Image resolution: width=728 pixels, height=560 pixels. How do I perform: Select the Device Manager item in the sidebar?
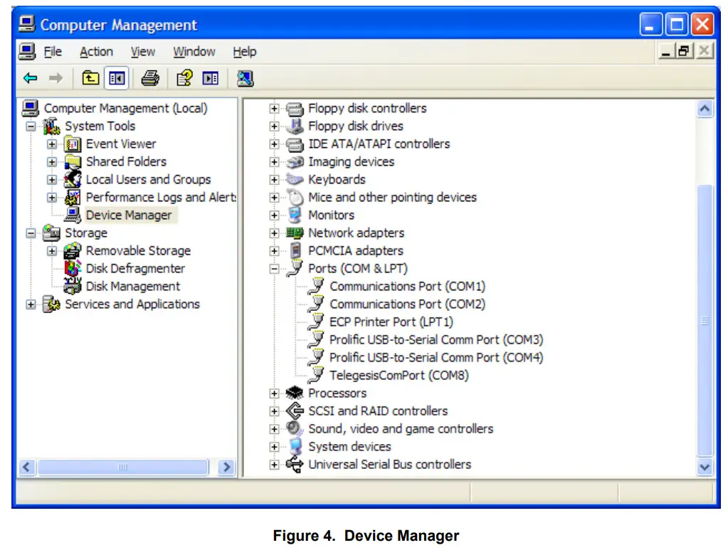[130, 215]
